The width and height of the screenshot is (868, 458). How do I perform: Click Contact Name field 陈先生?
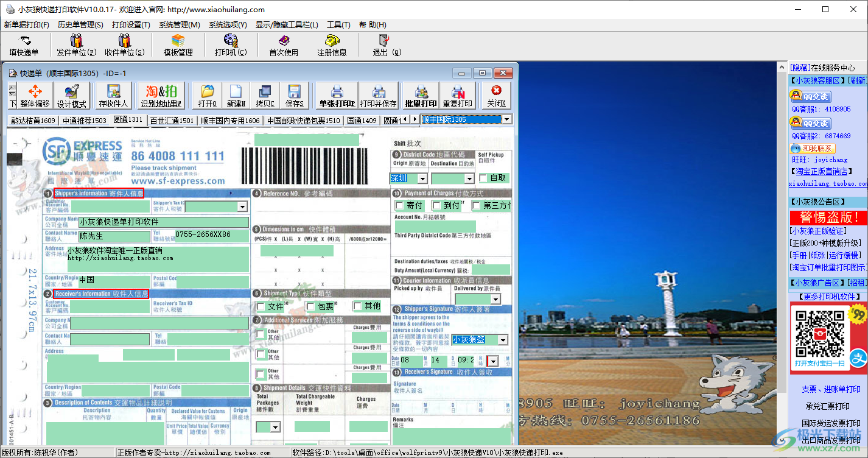click(114, 236)
